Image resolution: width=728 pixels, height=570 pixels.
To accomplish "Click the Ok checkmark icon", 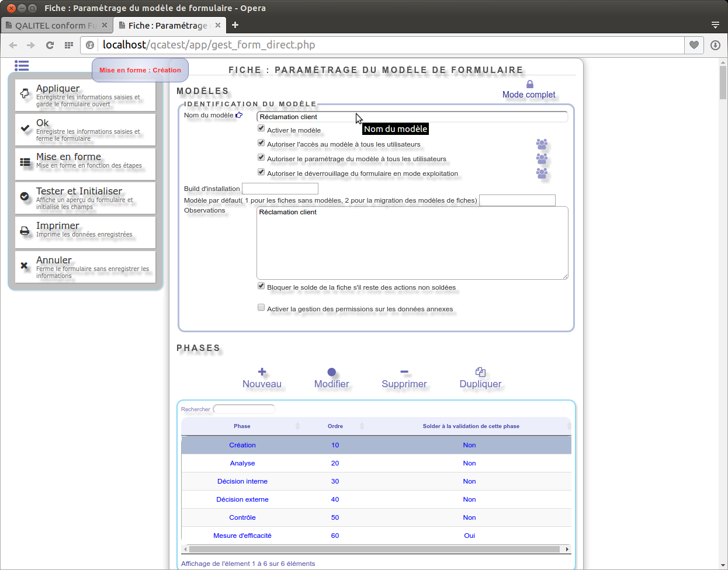I will (x=25, y=128).
